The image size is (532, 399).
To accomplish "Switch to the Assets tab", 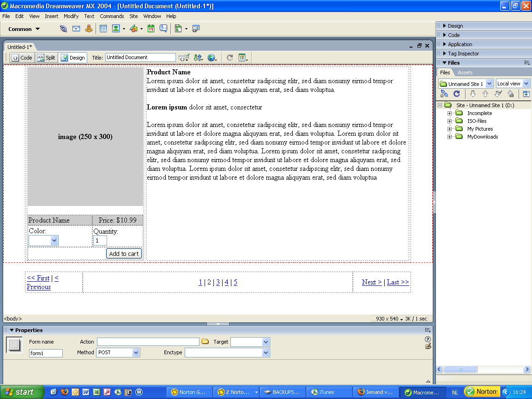I will pyautogui.click(x=465, y=73).
